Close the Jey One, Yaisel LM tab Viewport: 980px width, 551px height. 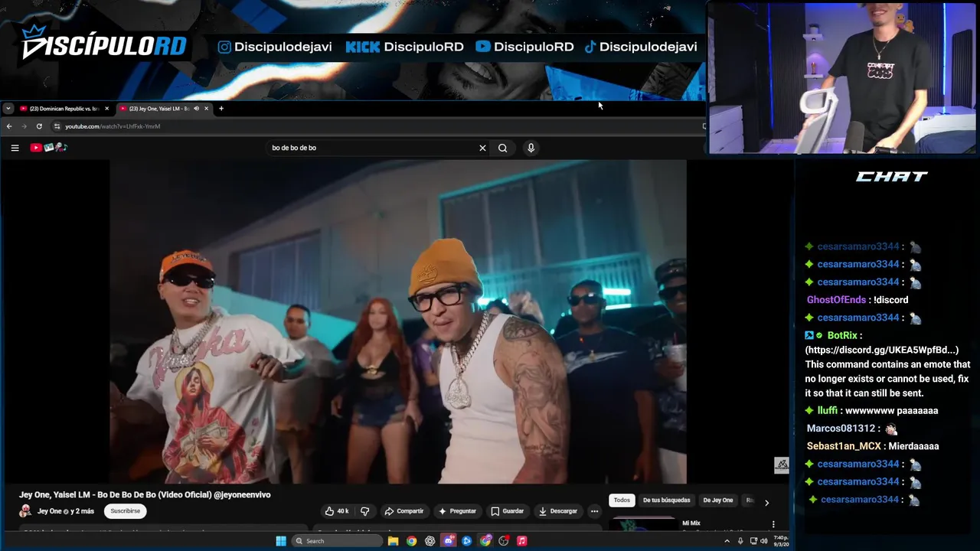[x=206, y=109]
